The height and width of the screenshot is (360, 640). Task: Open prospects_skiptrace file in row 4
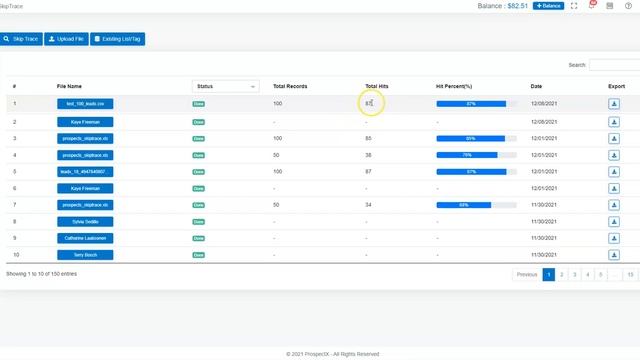85,155
